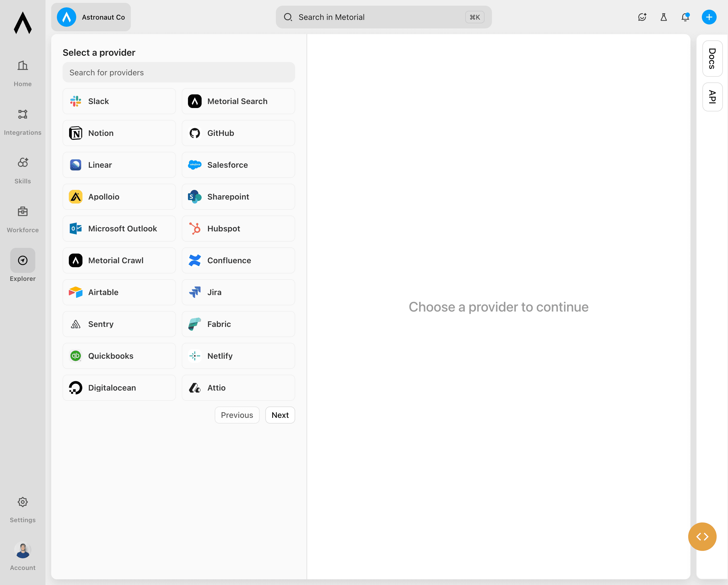Choose the Confluence provider
728x585 pixels.
[238, 260]
